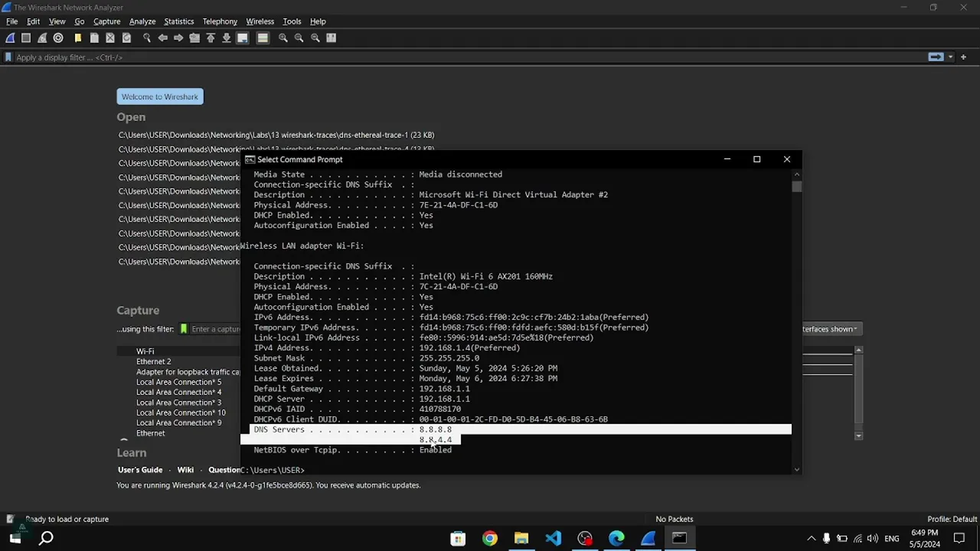Open the User's Guide link
This screenshot has height=551, width=980.
pyautogui.click(x=140, y=470)
